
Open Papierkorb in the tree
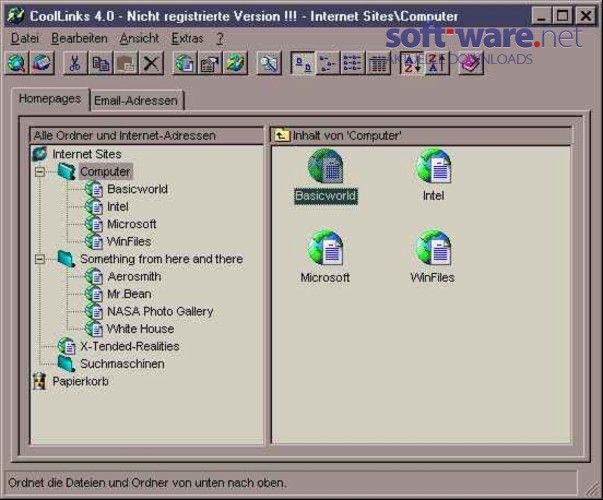point(80,382)
